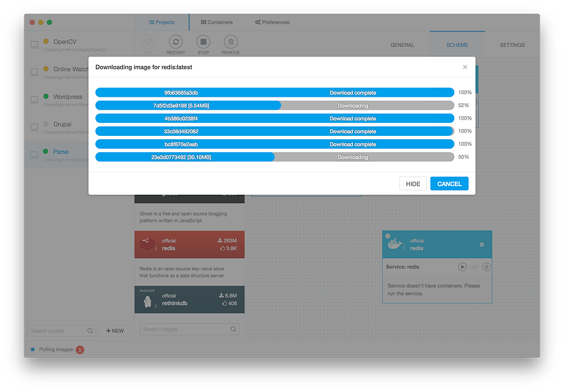Screen dimensions: 564x392
Task: Select the SCHEME tab
Action: coord(457,45)
